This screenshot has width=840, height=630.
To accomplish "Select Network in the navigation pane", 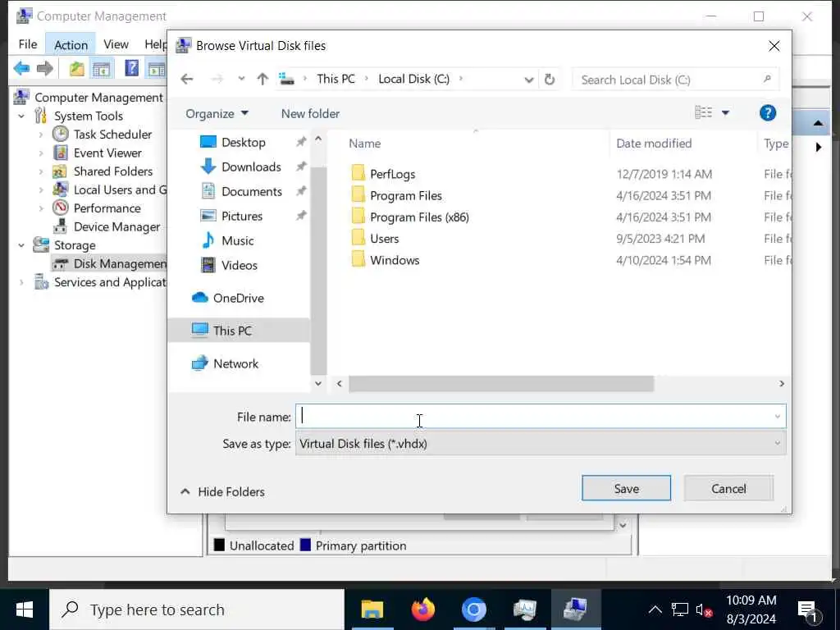I will pos(235,363).
